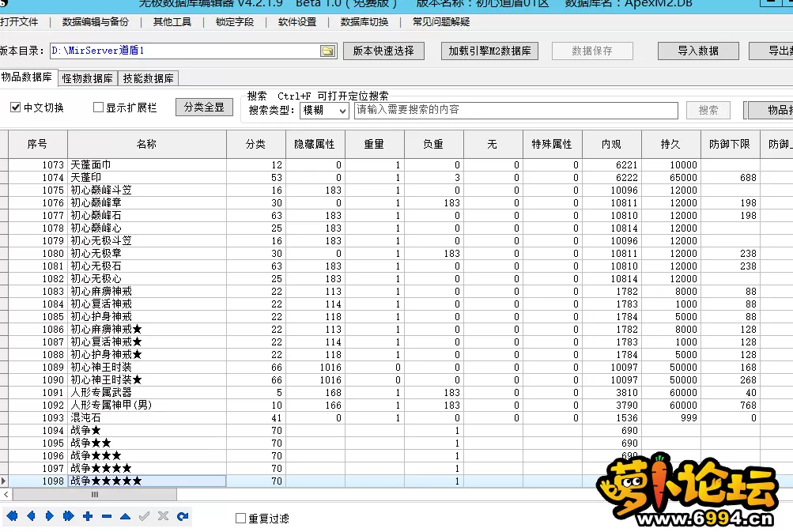Screen dimensions: 793x532
Task: Open the 锁定字段 menu
Action: [235, 22]
